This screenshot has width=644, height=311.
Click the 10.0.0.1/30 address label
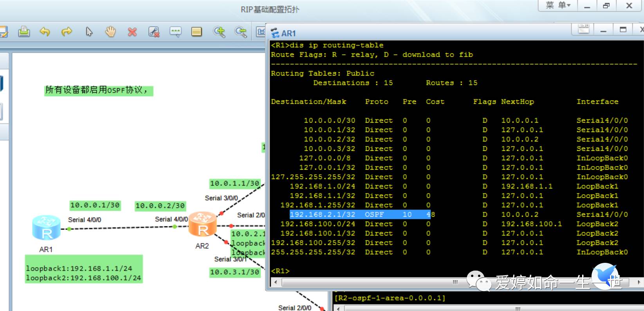coord(95,205)
